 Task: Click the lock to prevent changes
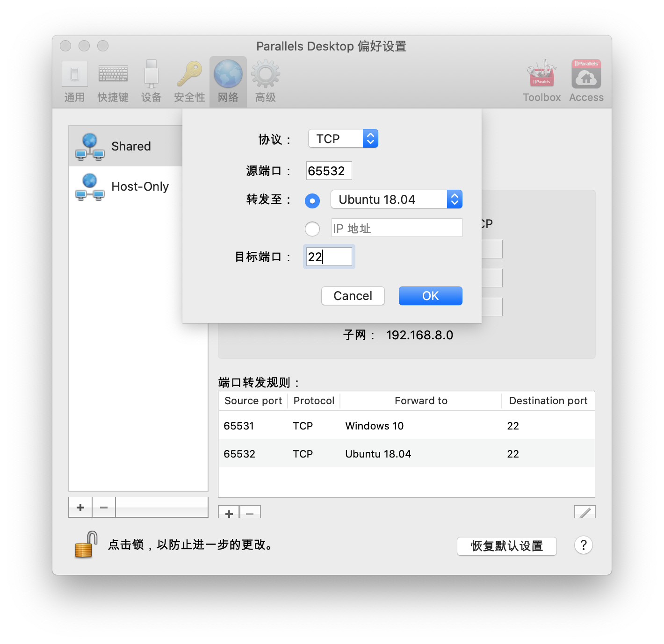pos(86,545)
